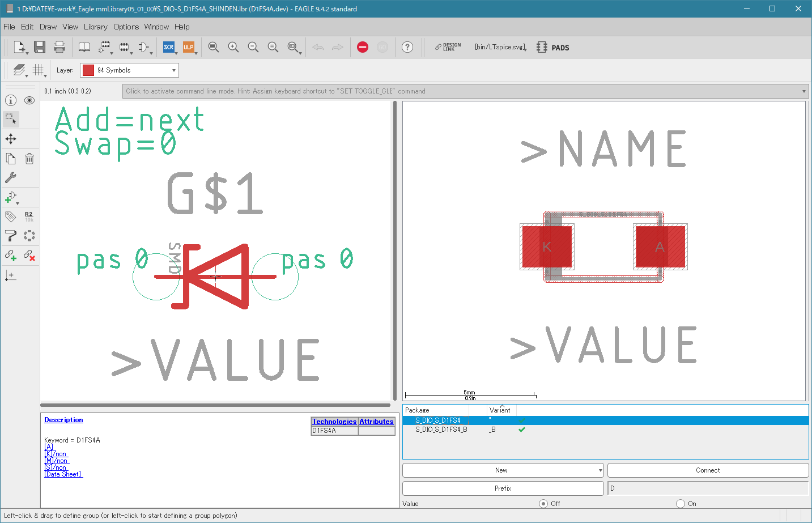
Task: Open the [Data Sheet] link
Action: pyautogui.click(x=63, y=474)
